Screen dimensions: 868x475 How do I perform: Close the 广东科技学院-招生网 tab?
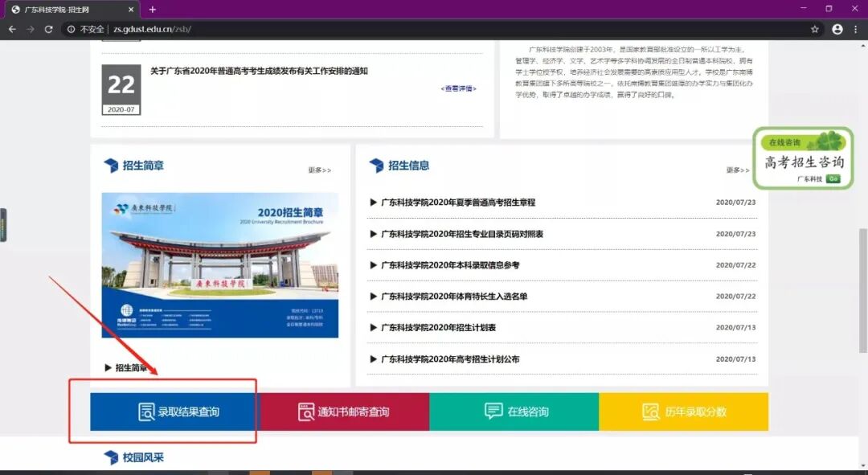[x=131, y=10]
